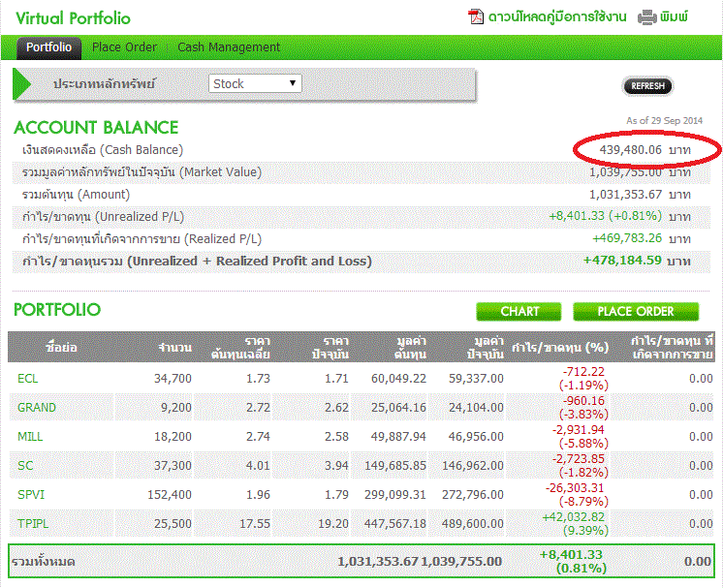The height and width of the screenshot is (588, 723).
Task: Switch to the Portfolio tab
Action: coord(48,47)
